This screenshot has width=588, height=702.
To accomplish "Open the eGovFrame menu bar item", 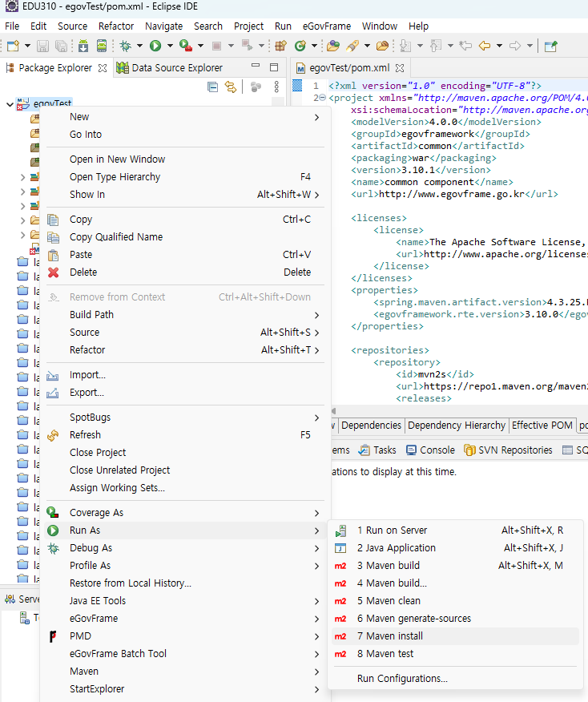I will pyautogui.click(x=327, y=26).
